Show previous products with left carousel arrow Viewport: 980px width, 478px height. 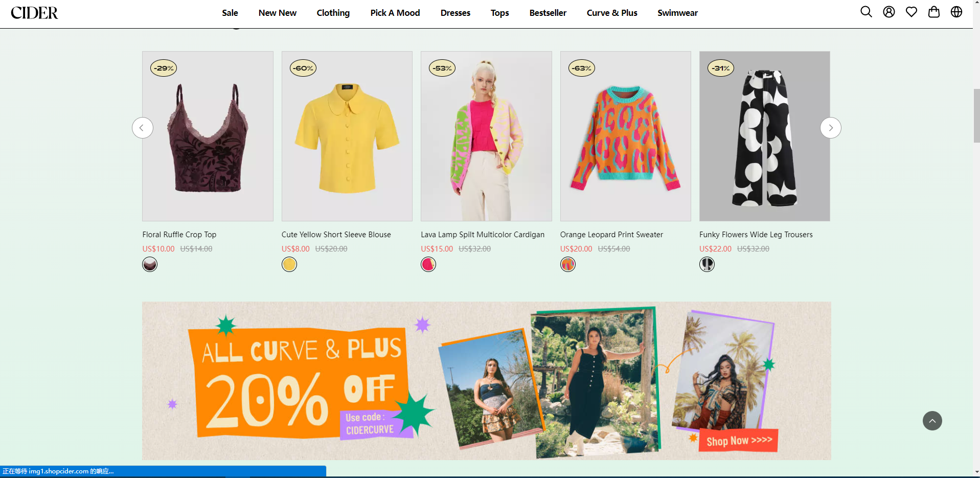[x=143, y=128]
